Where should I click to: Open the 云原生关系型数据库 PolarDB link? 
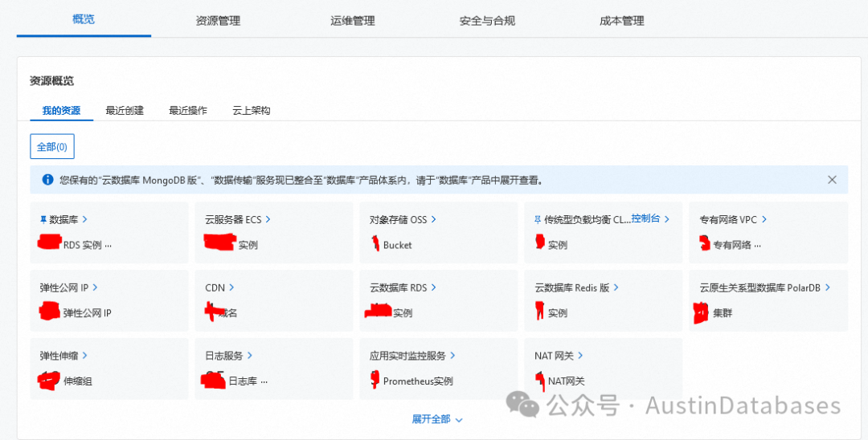pyautogui.click(x=760, y=287)
